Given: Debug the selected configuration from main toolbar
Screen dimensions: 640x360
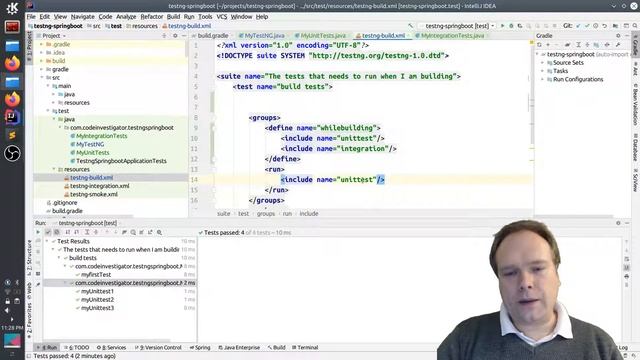Looking at the screenshot, I should click(511, 26).
